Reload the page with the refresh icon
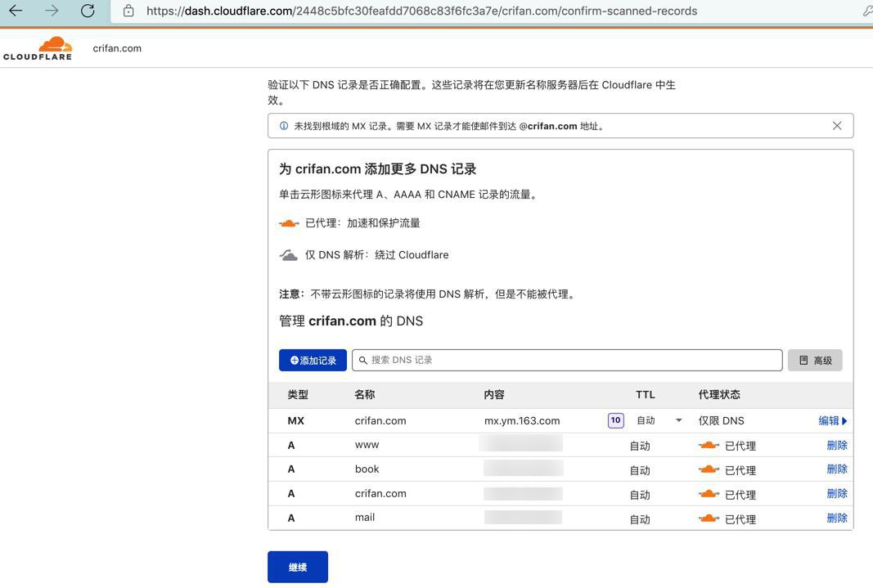The height and width of the screenshot is (588, 873). 88,11
